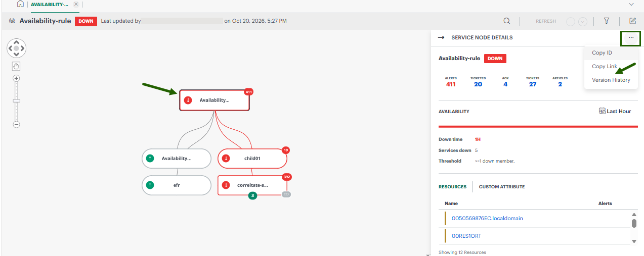
Task: Recenter the map with pan center
Action: [16, 48]
